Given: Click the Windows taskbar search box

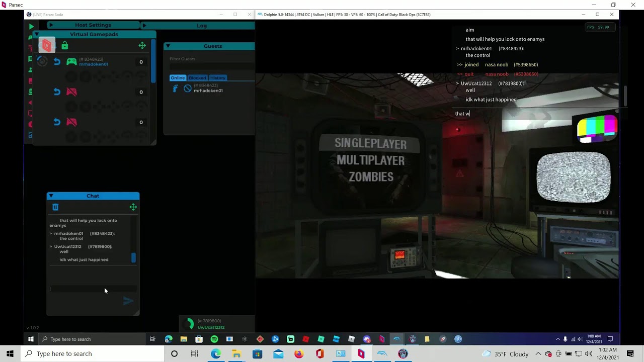Looking at the screenshot, I should point(93,354).
